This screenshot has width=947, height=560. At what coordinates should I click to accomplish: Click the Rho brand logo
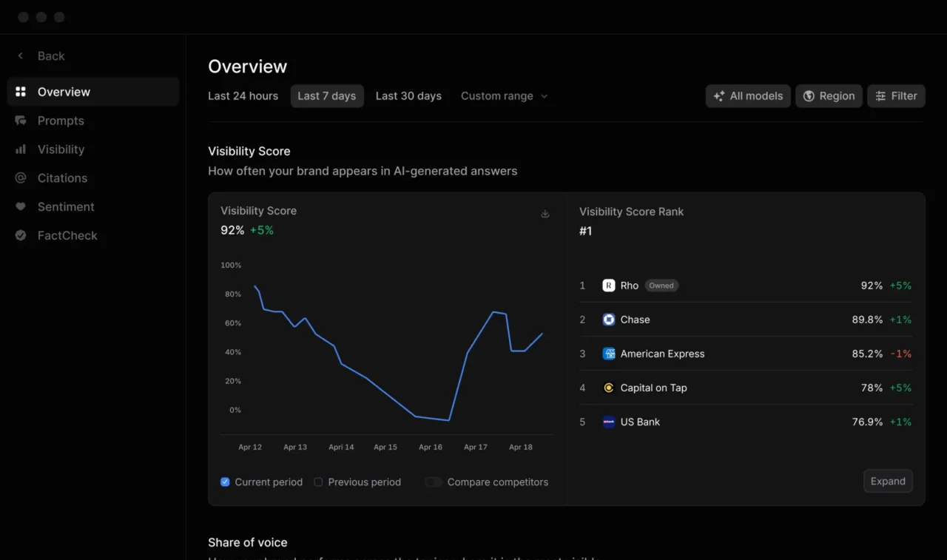coord(609,286)
